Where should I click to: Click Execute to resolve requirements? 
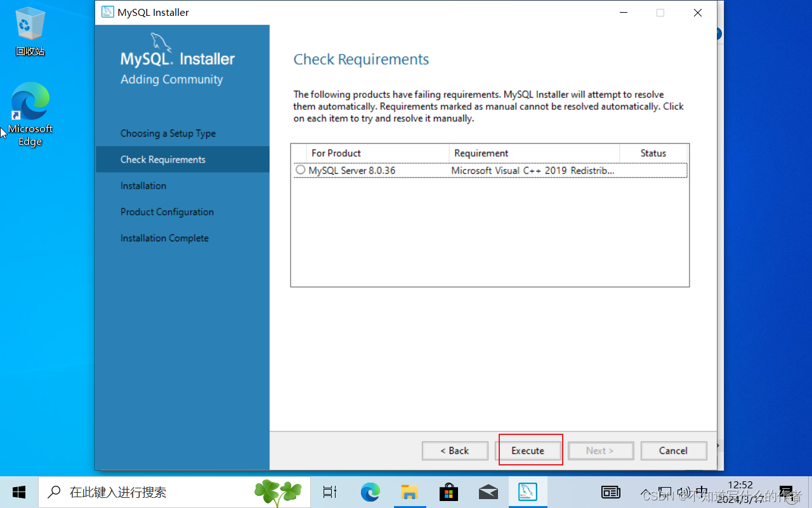click(528, 451)
